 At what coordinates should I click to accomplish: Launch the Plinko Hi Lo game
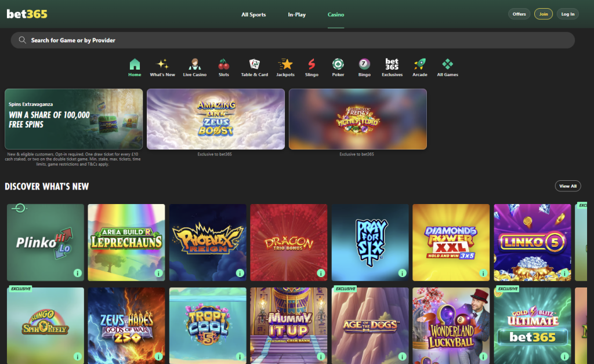(x=45, y=242)
